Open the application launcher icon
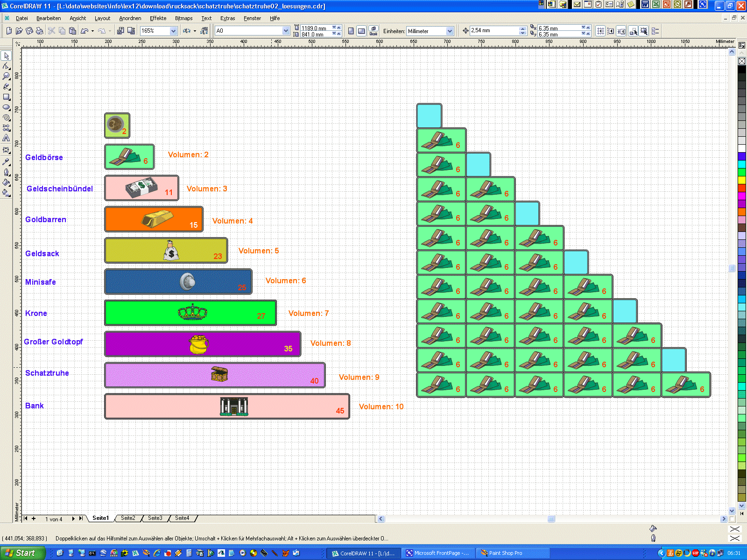 tap(187, 31)
